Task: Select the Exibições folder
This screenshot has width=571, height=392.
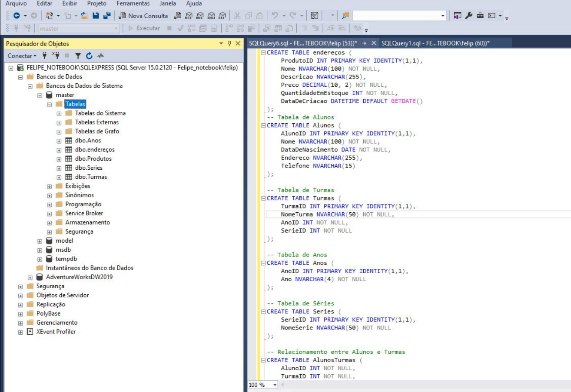Action: 78,186
